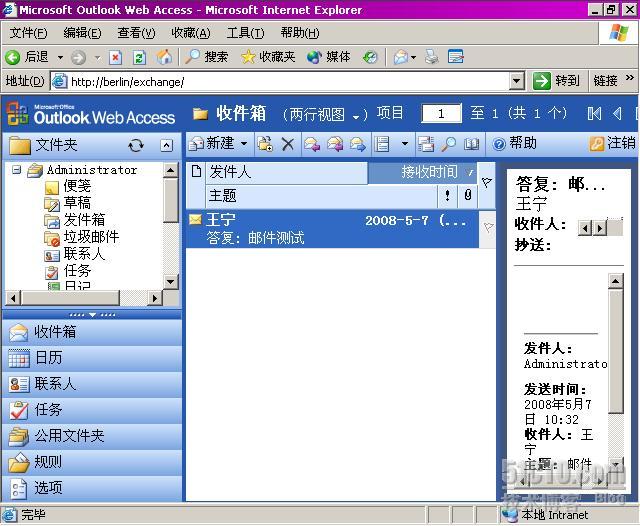Collapse the Administrator folder tree node
Screen dimensions: 640x526
pyautogui.click(x=17, y=170)
